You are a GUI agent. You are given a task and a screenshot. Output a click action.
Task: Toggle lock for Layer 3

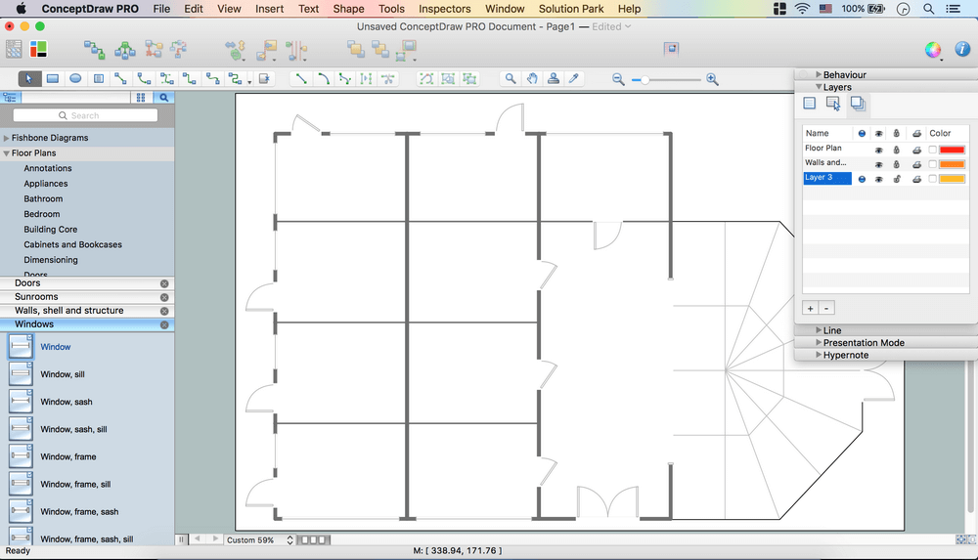pos(896,179)
